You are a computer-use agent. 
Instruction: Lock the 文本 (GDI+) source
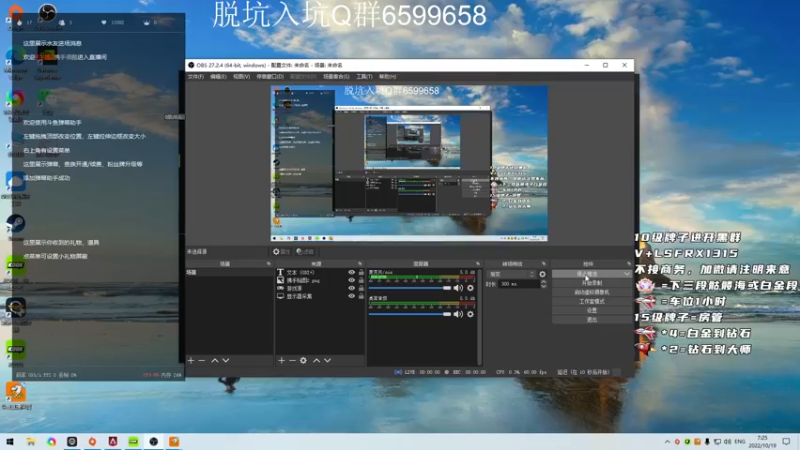[x=361, y=272]
